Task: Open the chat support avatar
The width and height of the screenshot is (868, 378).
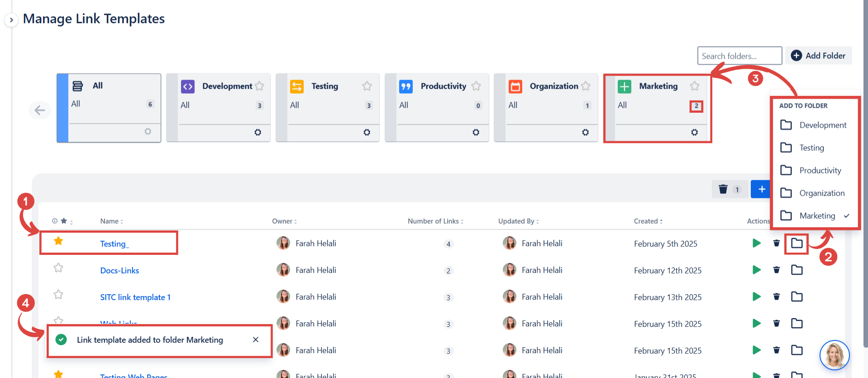Action: pyautogui.click(x=834, y=355)
